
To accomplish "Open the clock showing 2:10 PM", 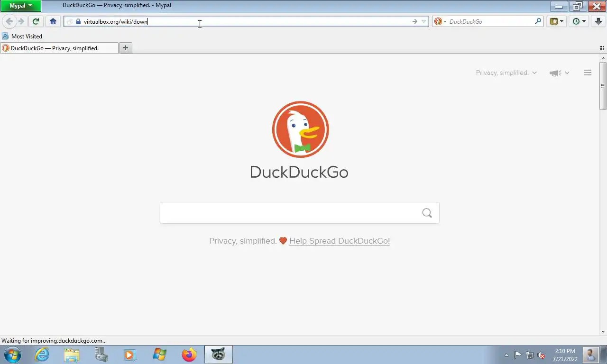I will coord(565,355).
